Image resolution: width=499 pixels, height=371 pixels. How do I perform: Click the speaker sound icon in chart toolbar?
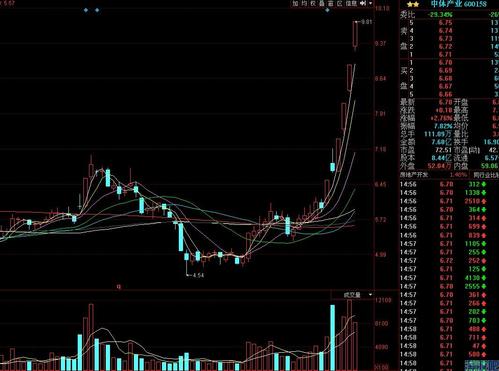[363, 3]
